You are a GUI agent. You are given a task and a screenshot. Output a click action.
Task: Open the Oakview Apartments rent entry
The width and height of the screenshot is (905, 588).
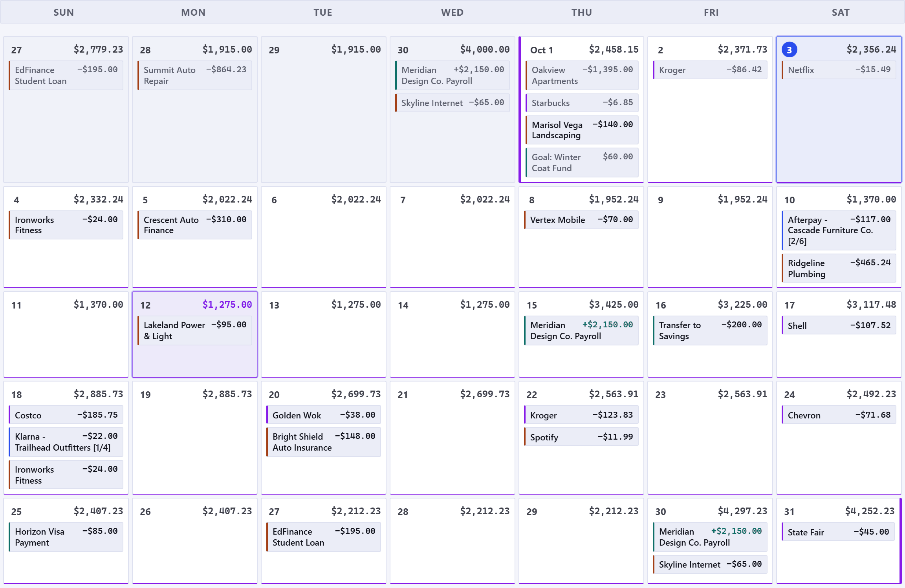(582, 75)
